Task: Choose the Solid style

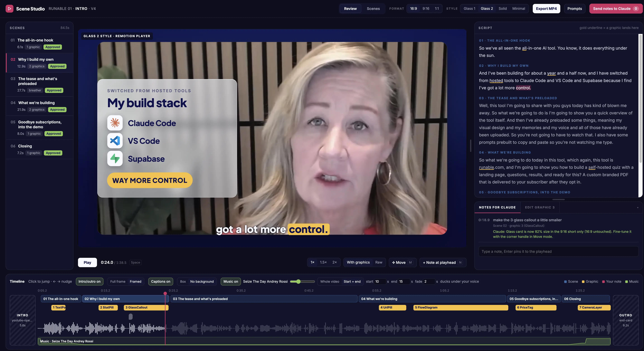Action: (x=503, y=9)
